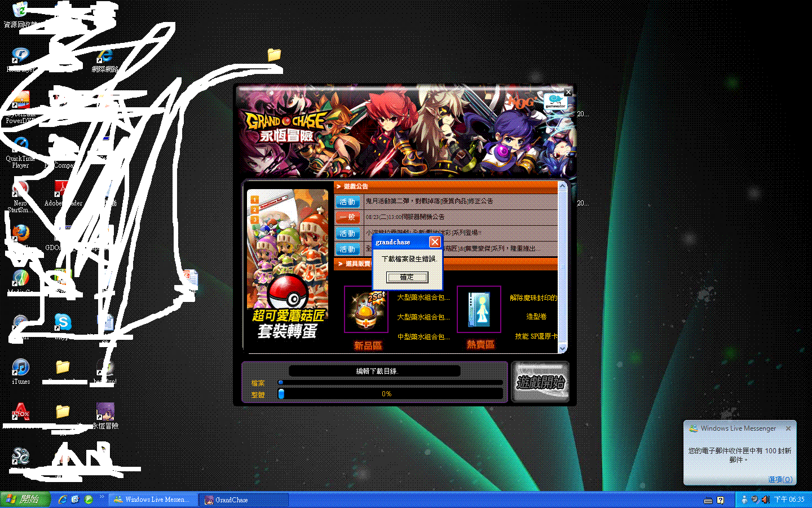
Task: Open the 開始 Start menu
Action: (25, 500)
